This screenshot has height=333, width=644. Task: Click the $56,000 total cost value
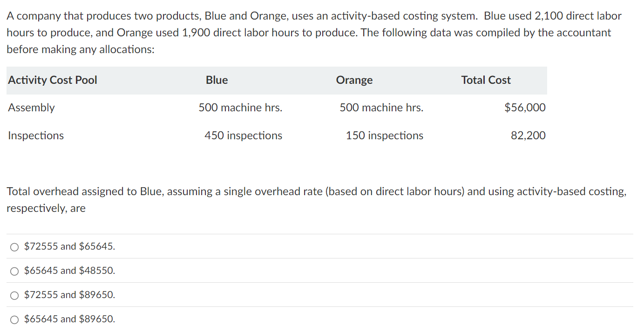pos(525,108)
